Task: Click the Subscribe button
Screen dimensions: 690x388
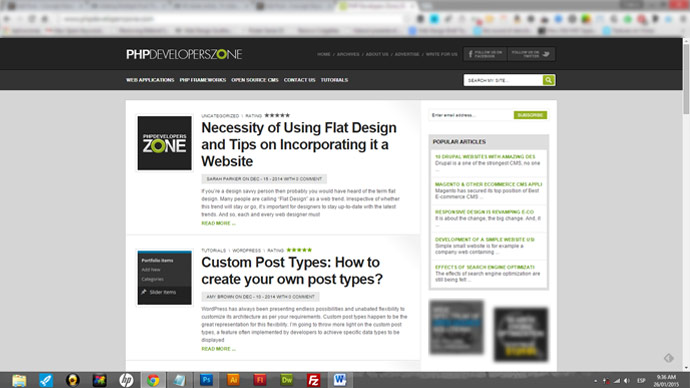Action: tap(530, 115)
